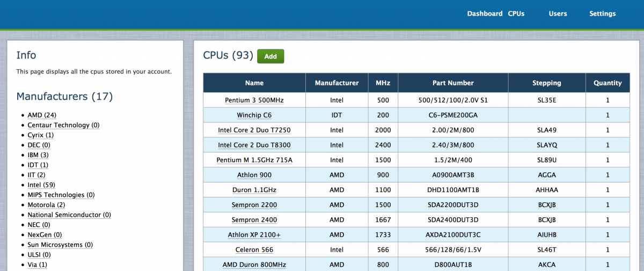The image size is (644, 271).
Task: Choose Cyrix (1) from manufacturers
Action: [x=40, y=135]
